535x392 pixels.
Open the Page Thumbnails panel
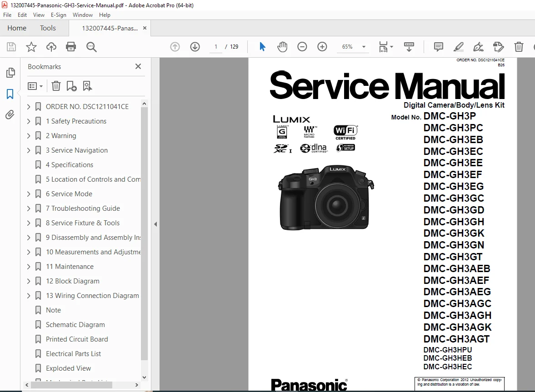10,72
